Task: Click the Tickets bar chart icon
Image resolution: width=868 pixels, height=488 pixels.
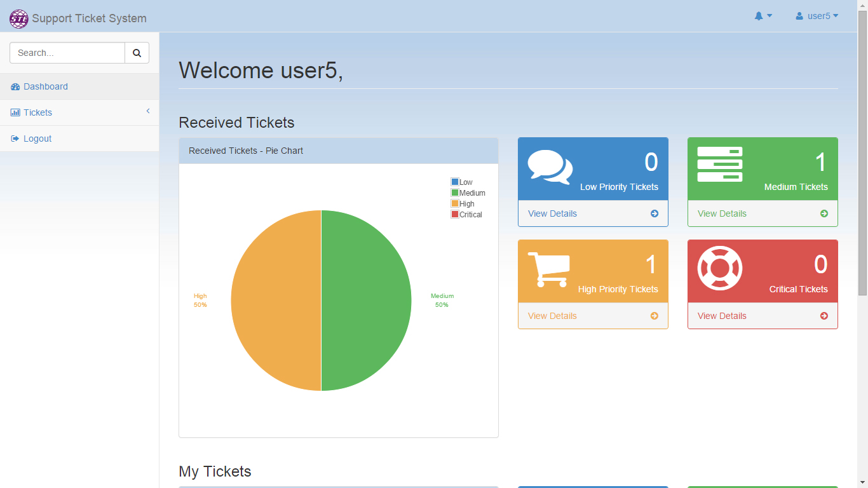Action: (15, 112)
